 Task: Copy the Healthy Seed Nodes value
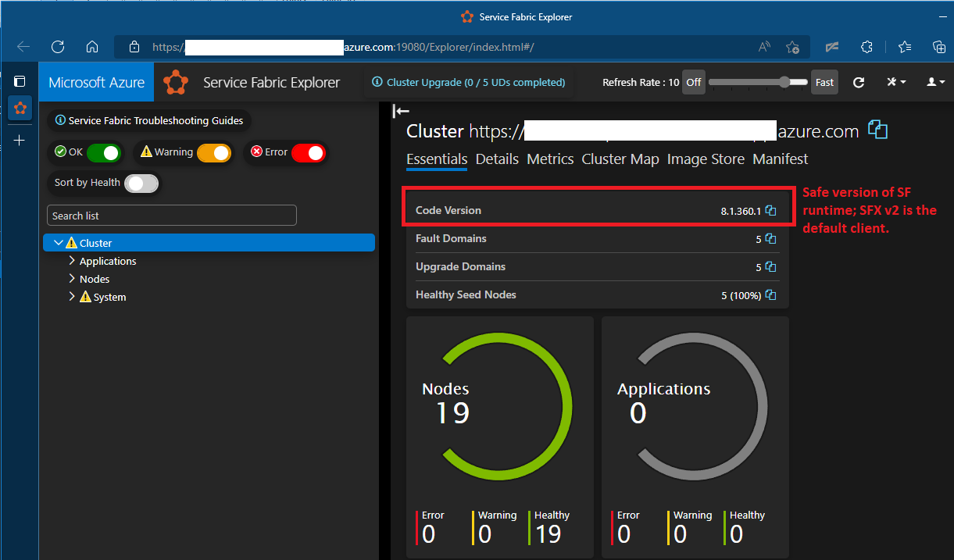[x=770, y=295]
